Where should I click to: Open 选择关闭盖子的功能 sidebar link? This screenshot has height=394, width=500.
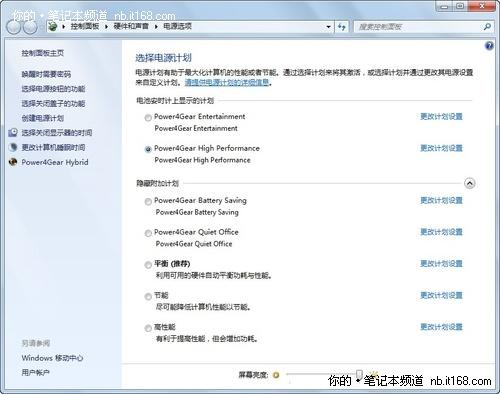pos(53,103)
